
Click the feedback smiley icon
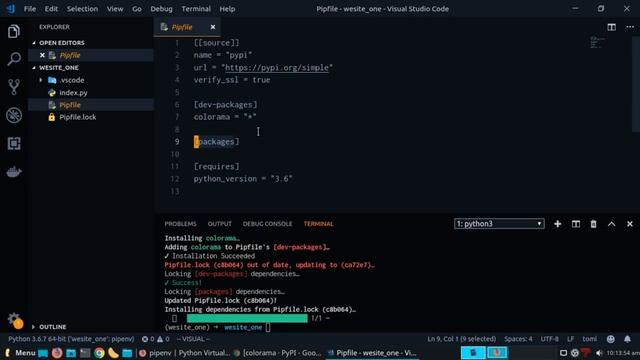(x=611, y=339)
